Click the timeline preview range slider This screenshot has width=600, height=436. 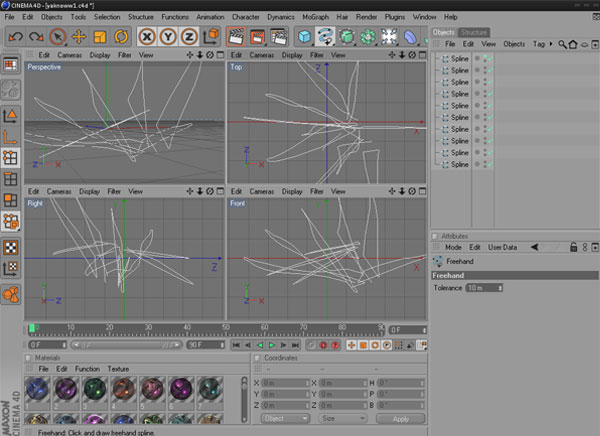[126, 345]
